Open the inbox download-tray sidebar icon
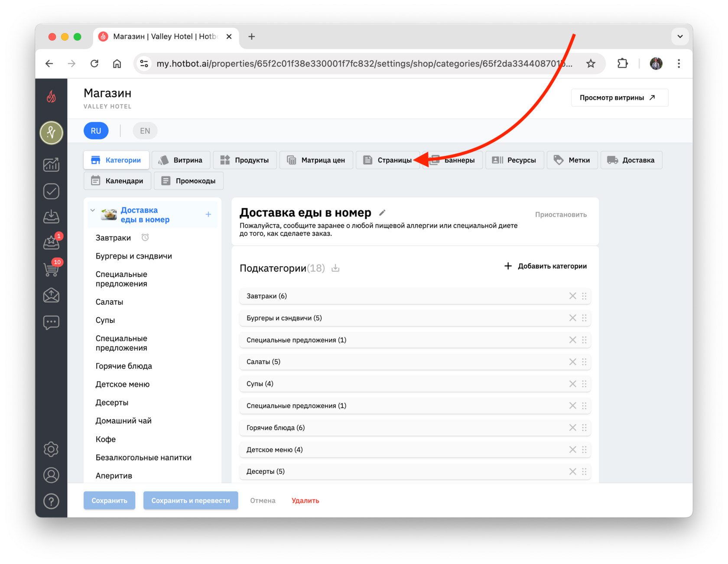The image size is (728, 564). pos(51,216)
